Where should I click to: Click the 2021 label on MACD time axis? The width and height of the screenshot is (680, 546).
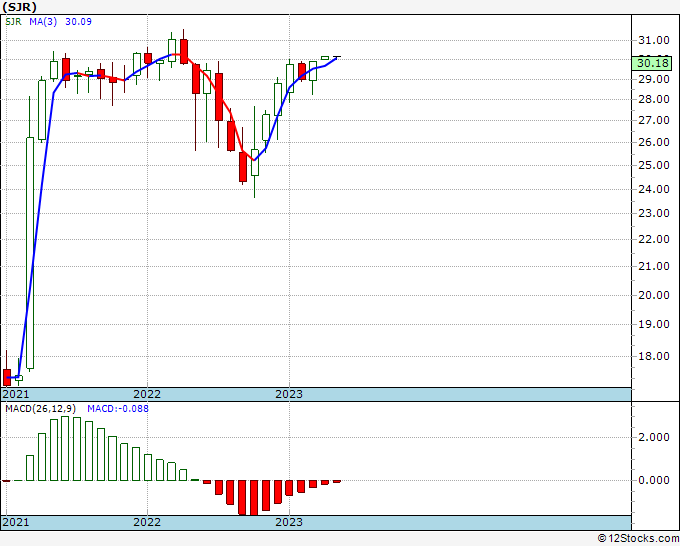[x=16, y=522]
